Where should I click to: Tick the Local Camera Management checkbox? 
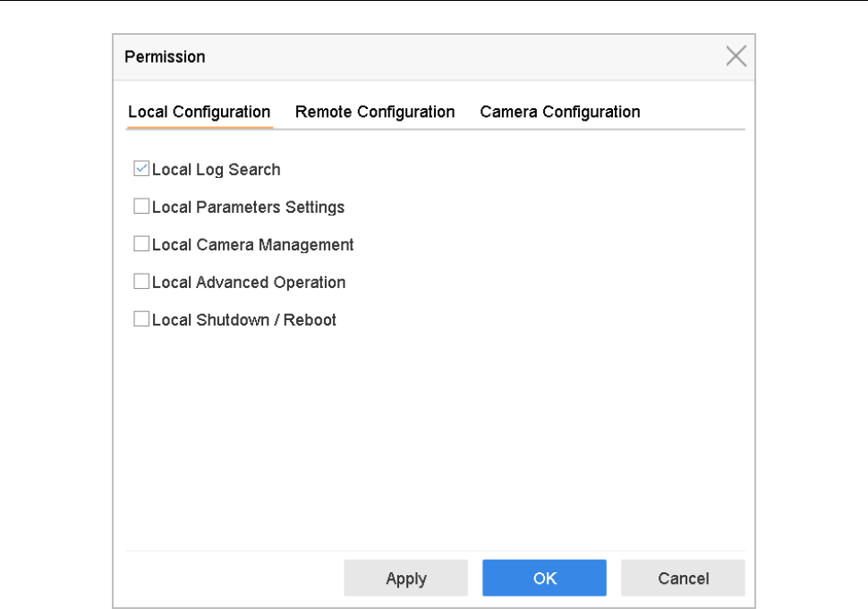point(141,244)
